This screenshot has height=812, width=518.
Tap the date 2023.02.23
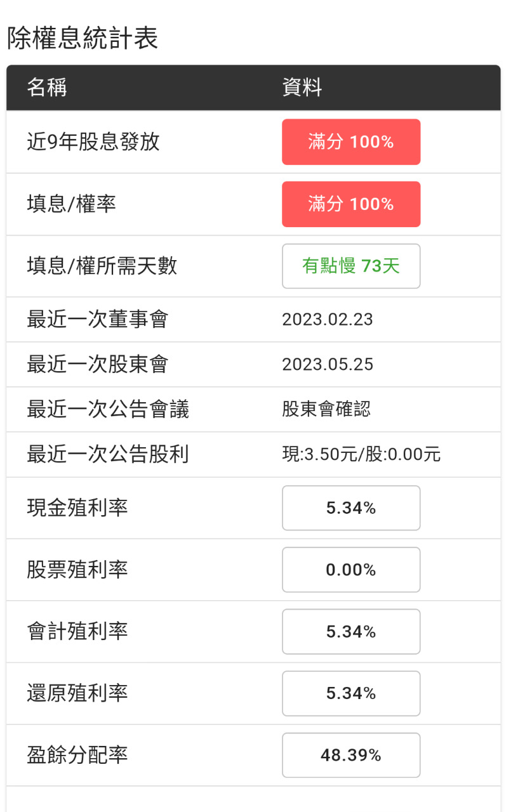point(328,319)
